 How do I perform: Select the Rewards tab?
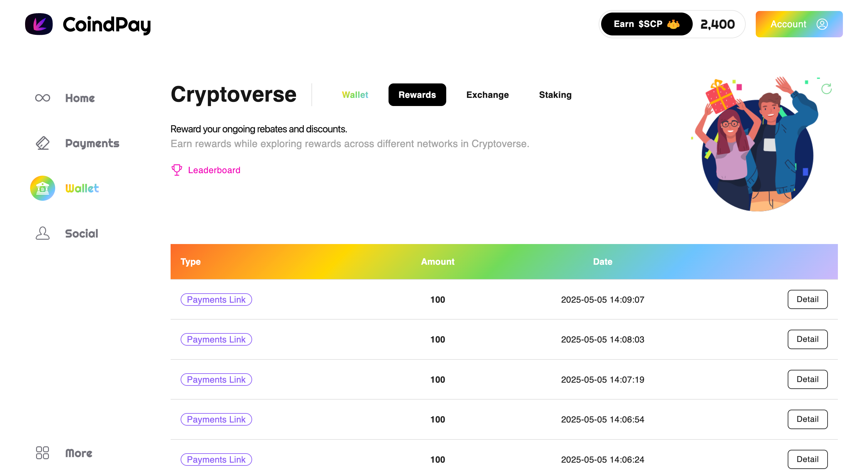417,95
